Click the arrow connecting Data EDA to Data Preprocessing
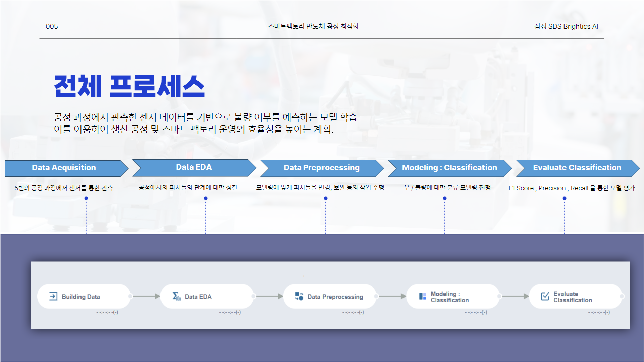The height and width of the screenshot is (362, 644). pos(270,297)
